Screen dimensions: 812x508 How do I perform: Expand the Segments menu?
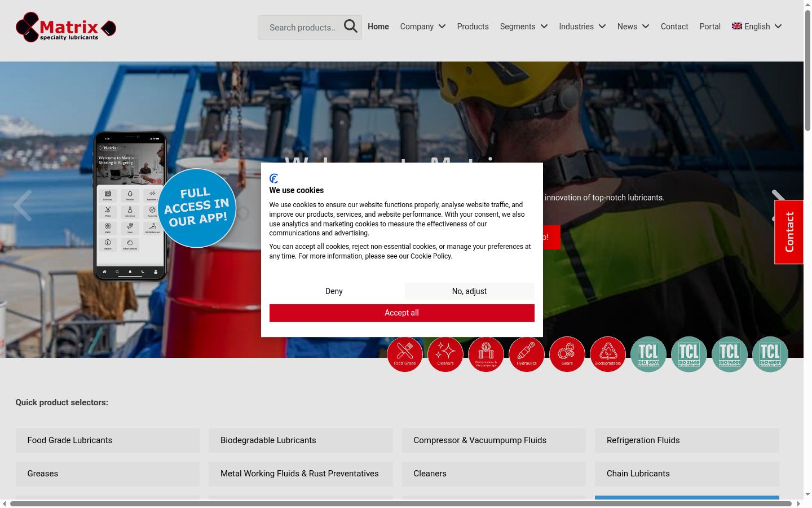pyautogui.click(x=524, y=27)
